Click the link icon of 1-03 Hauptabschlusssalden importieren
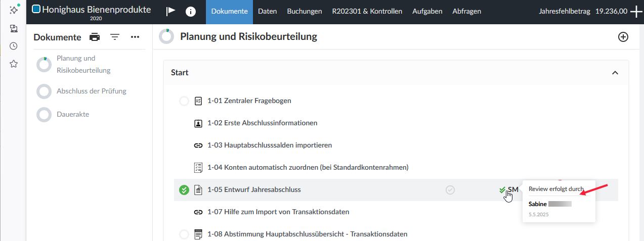 pyautogui.click(x=198, y=146)
